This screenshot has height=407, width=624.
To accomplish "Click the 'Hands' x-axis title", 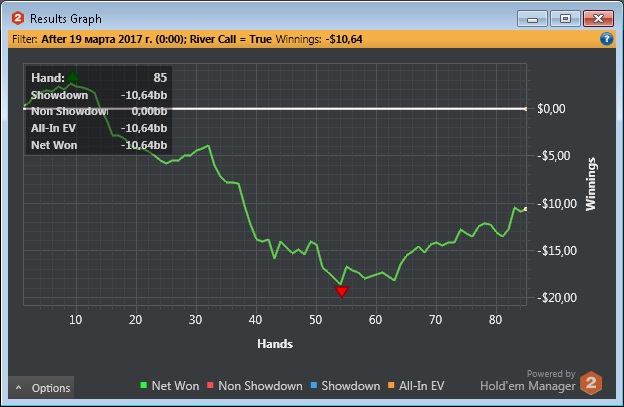I will pyautogui.click(x=275, y=344).
